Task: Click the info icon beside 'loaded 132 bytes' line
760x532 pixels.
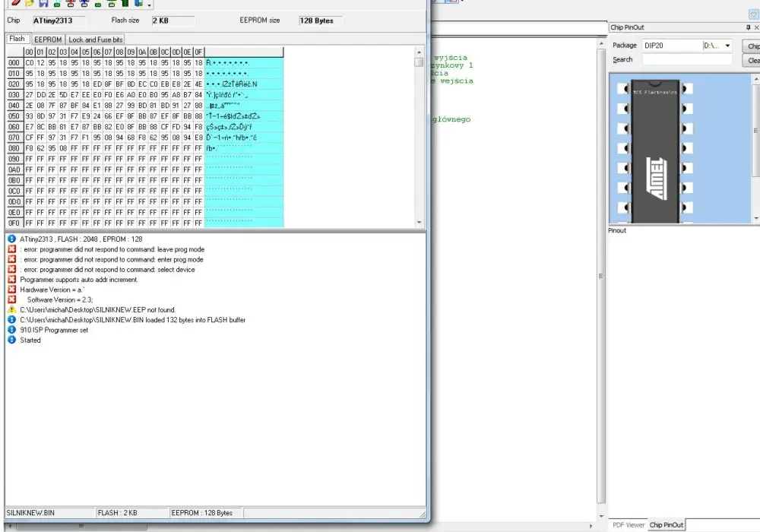Action: point(12,320)
